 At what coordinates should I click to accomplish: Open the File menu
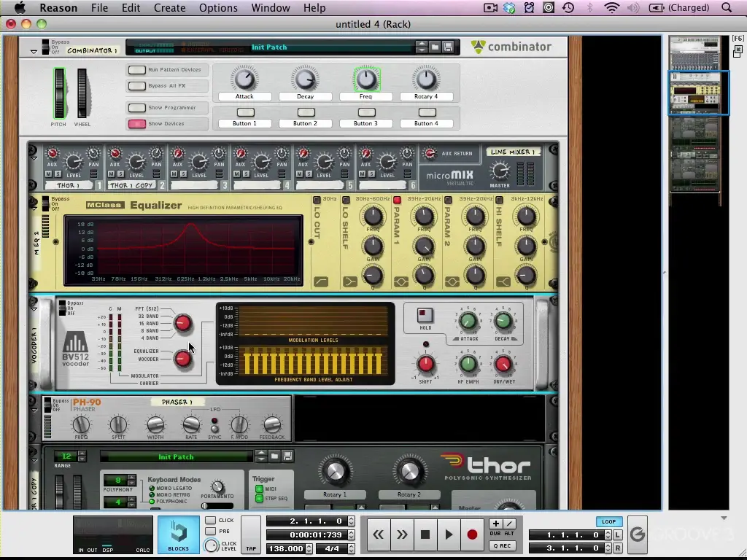[99, 7]
